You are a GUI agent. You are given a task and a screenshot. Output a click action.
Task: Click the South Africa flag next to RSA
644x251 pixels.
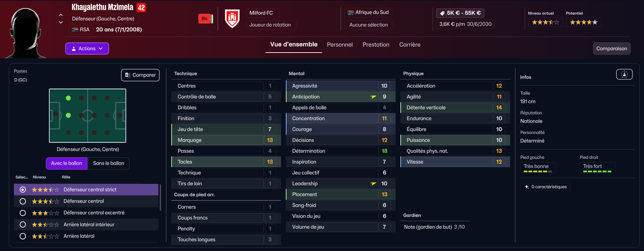click(x=75, y=30)
